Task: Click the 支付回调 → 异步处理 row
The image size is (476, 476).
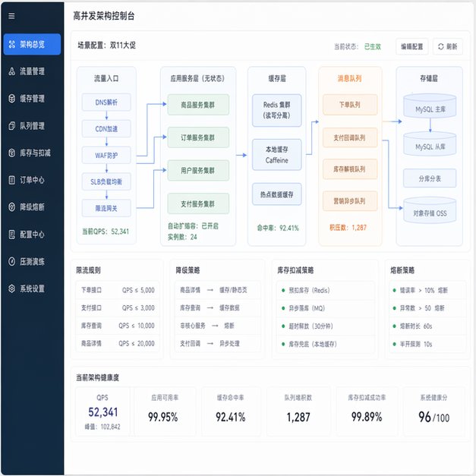Action: coord(217,343)
